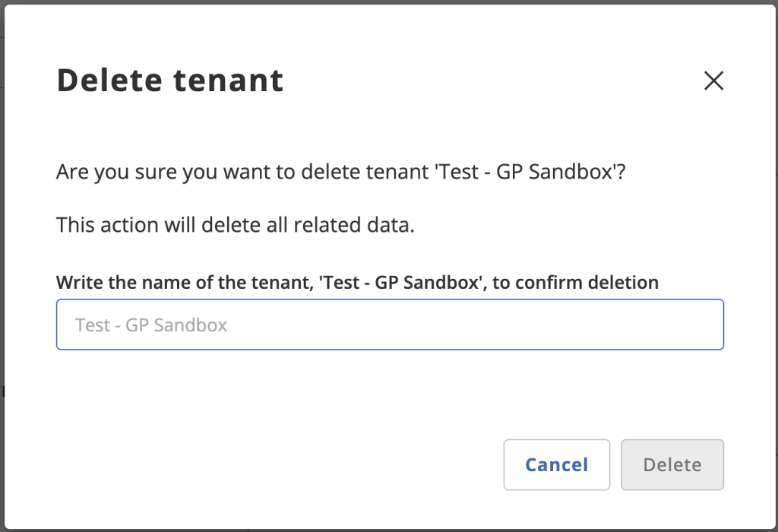Confirm deletion with the Delete button
Viewport: 778px width, 532px height.
pyautogui.click(x=672, y=464)
